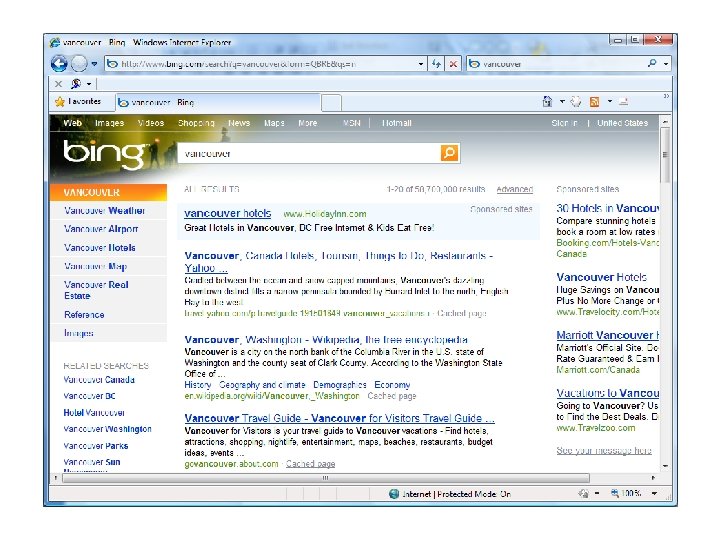Click the Bing search text field

point(309,153)
